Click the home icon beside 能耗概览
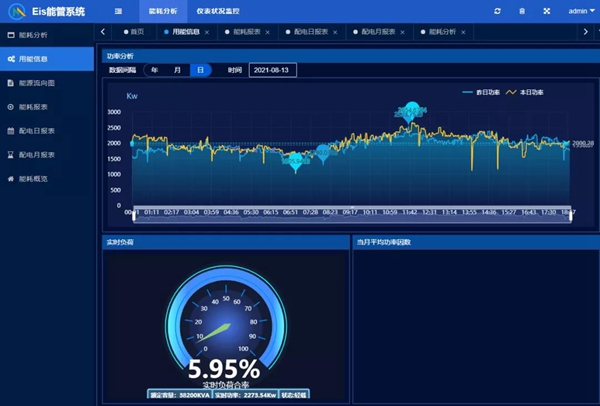This screenshot has height=406, width=600. pos(11,179)
